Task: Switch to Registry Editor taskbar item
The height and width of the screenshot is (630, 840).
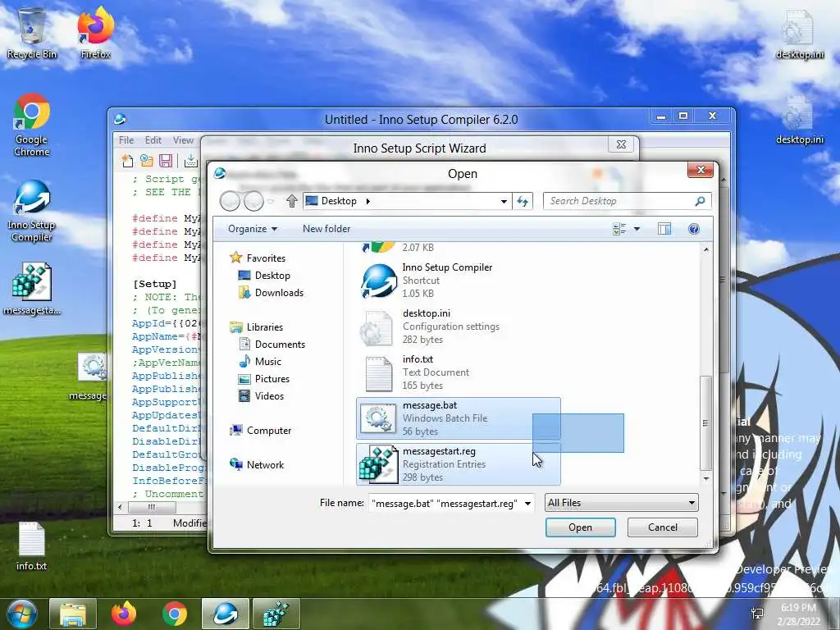Action: (276, 614)
